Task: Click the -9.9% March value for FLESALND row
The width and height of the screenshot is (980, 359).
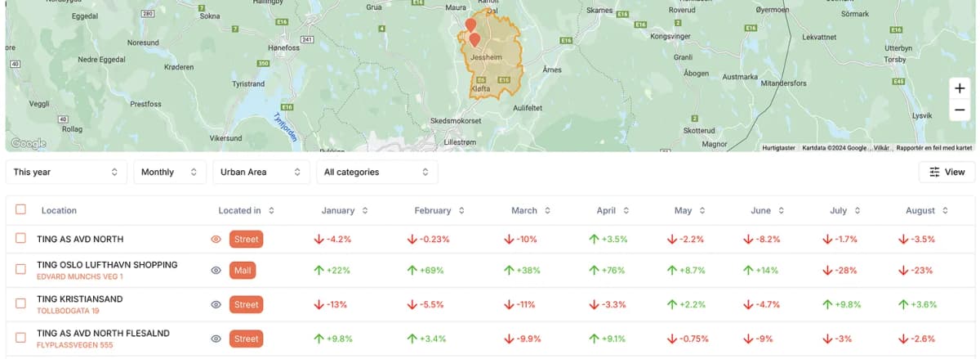Action: [523, 339]
